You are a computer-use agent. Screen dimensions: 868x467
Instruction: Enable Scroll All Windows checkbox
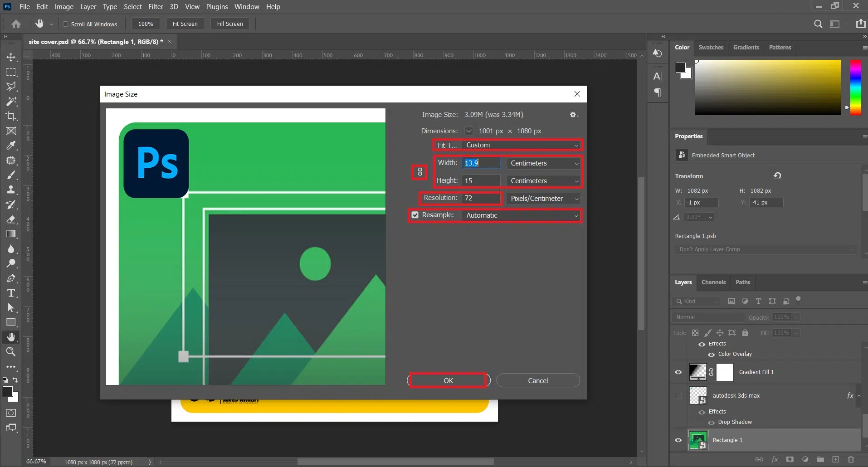(x=66, y=24)
